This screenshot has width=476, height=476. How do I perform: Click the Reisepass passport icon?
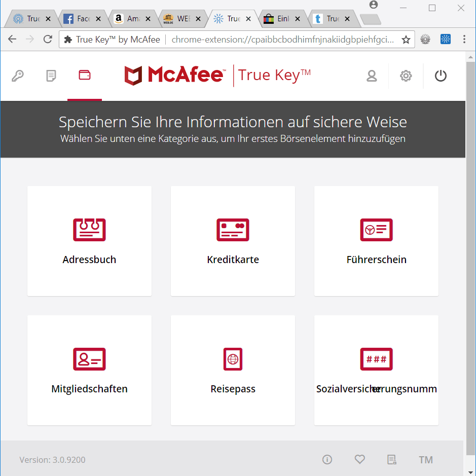(x=233, y=359)
